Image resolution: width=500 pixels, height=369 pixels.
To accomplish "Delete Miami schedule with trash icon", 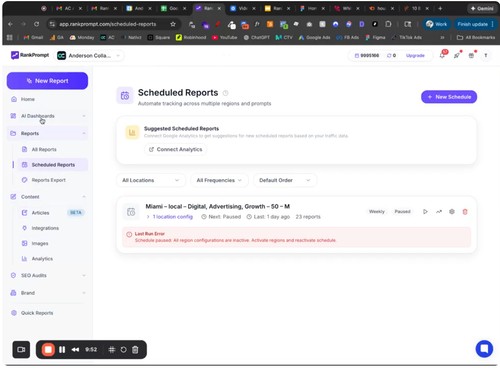I will tap(465, 211).
